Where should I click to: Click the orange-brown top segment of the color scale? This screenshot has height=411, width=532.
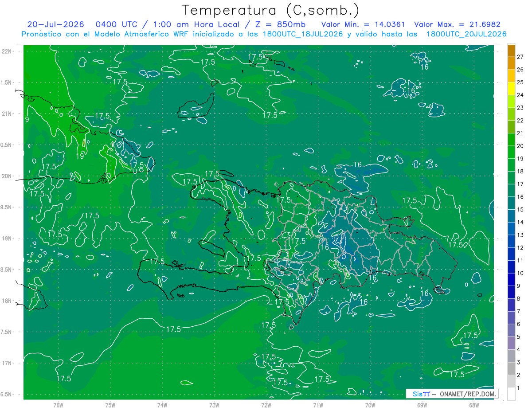coord(511,51)
